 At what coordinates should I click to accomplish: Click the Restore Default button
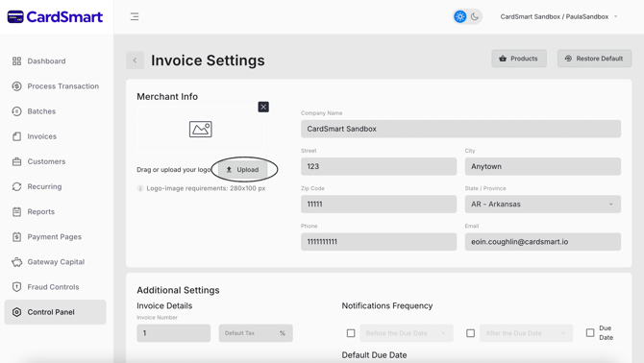tap(594, 59)
